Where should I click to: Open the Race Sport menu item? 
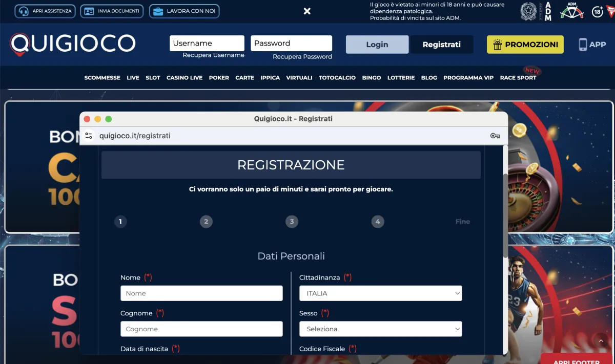coord(518,78)
